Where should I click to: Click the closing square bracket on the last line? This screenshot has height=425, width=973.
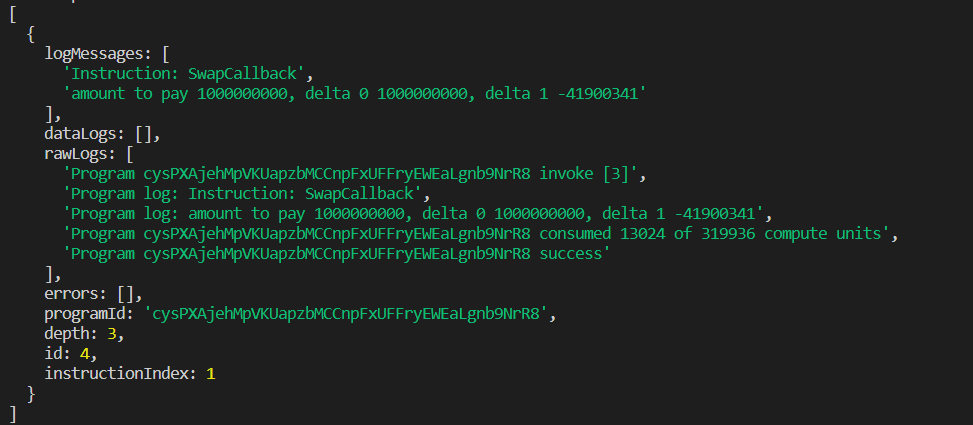[x=12, y=412]
